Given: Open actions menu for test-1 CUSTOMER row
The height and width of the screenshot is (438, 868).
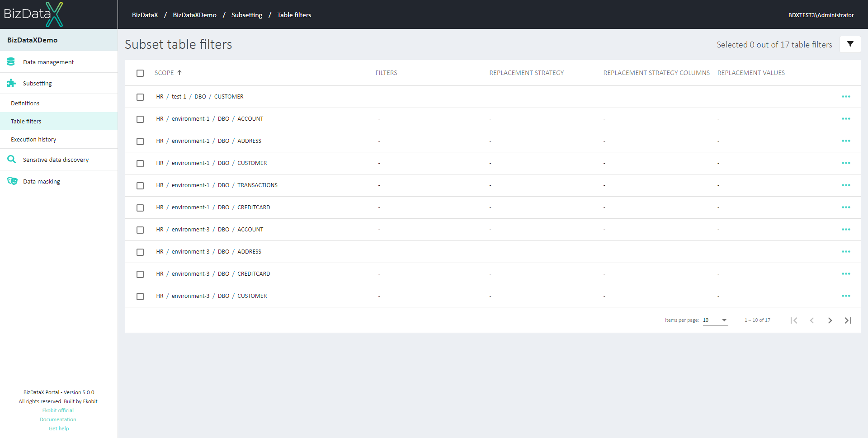Looking at the screenshot, I should point(846,97).
